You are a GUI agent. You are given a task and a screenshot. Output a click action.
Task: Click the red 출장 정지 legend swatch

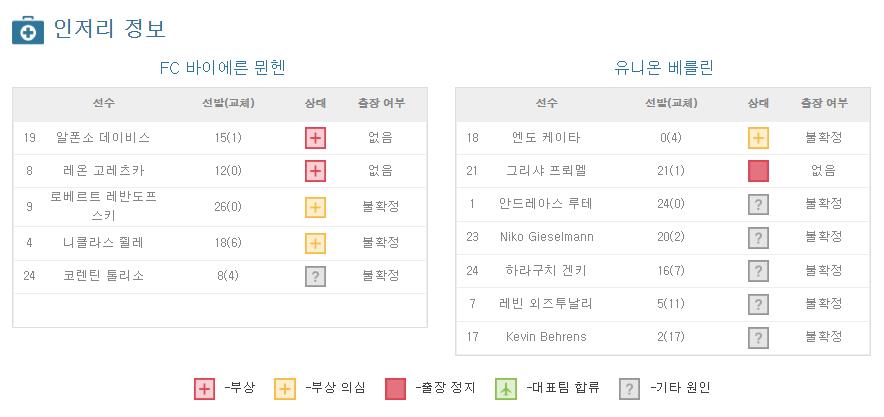pos(395,388)
